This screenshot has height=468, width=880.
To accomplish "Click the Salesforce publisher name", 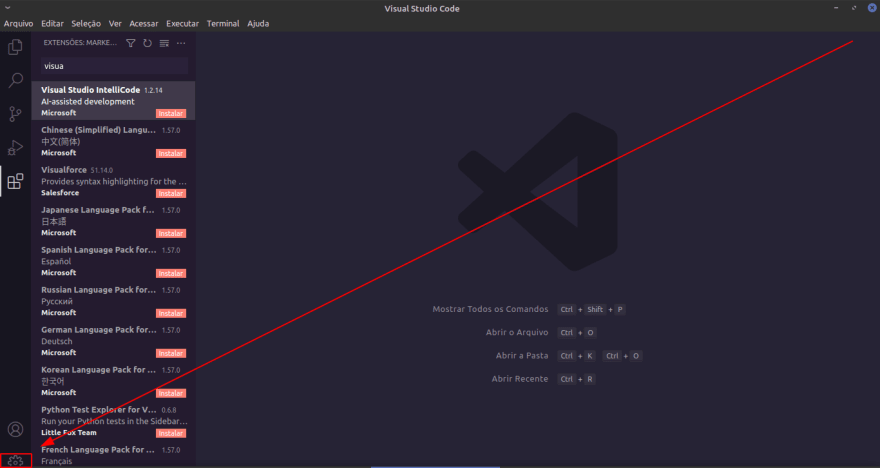I will pos(60,192).
